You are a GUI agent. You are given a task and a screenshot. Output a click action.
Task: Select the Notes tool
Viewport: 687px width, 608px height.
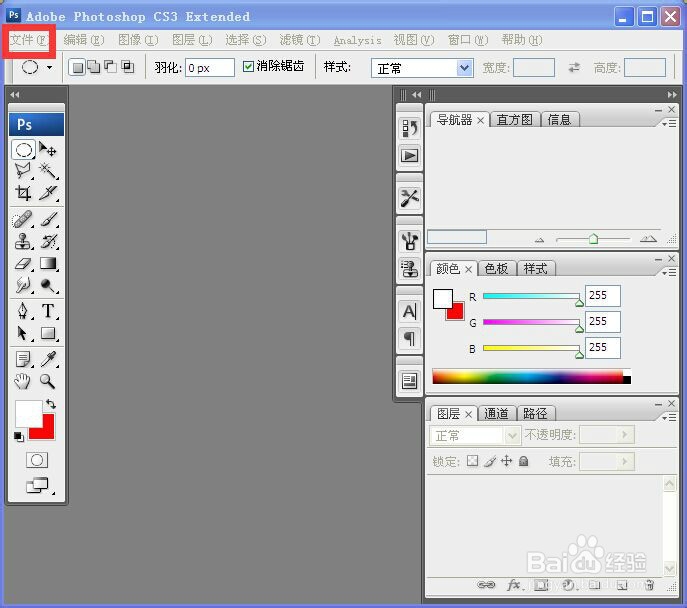click(x=24, y=359)
